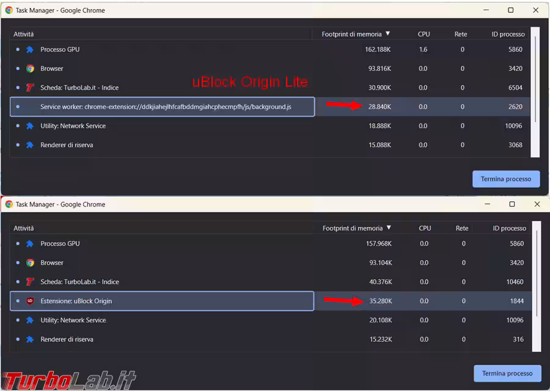
Task: Click memory value 157.968K
Action: click(379, 244)
